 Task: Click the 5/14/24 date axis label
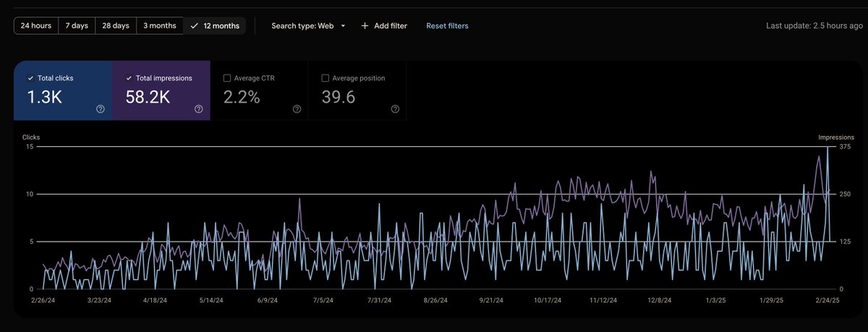(210, 300)
